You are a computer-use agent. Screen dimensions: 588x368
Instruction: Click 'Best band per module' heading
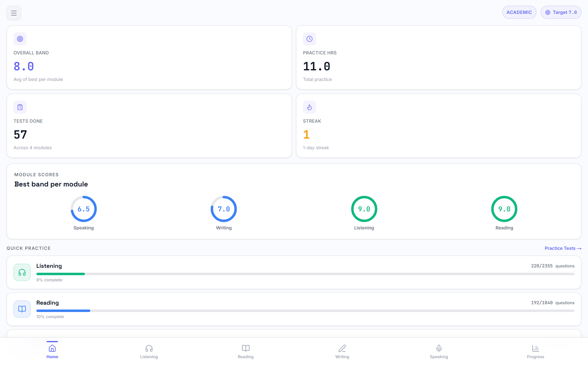coord(51,184)
